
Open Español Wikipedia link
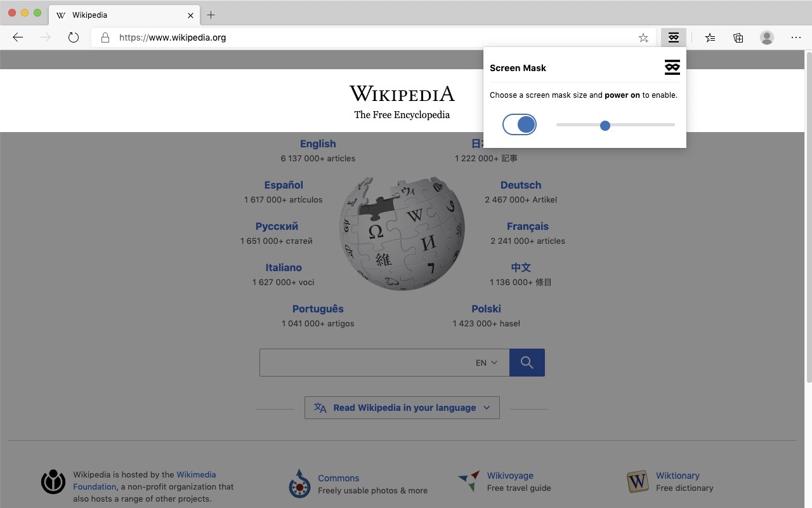coord(284,185)
